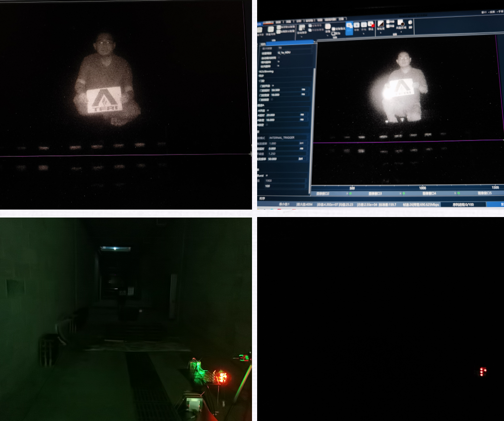This screenshot has height=421, width=504.
Task: Open the unit dropdown beside 50.500 gate delay
Action: (304, 90)
